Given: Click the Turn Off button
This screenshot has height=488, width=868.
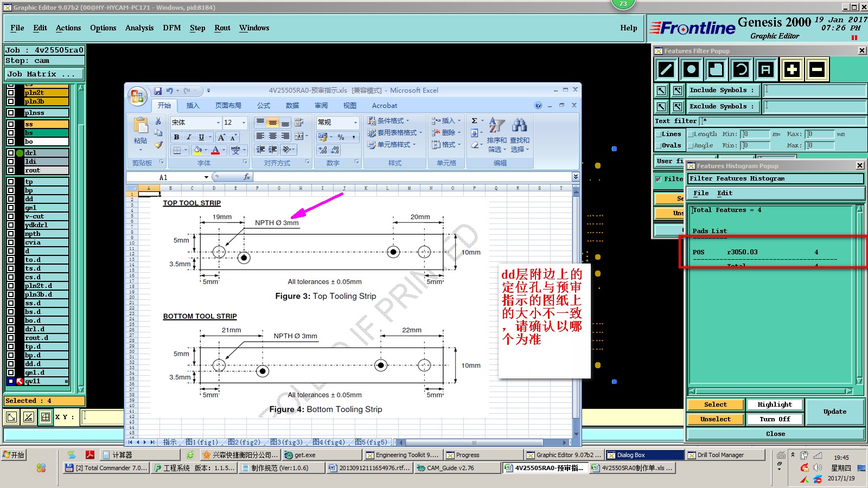Looking at the screenshot, I should coord(775,419).
